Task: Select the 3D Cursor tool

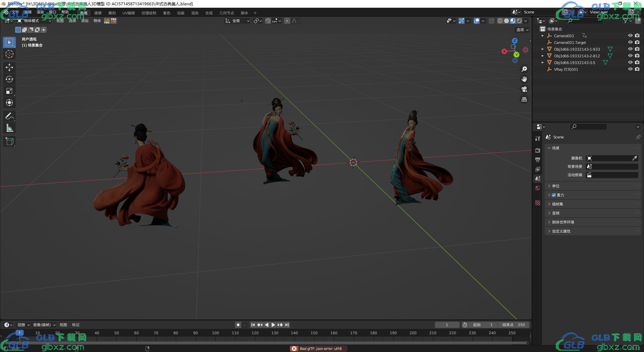Action: point(9,54)
